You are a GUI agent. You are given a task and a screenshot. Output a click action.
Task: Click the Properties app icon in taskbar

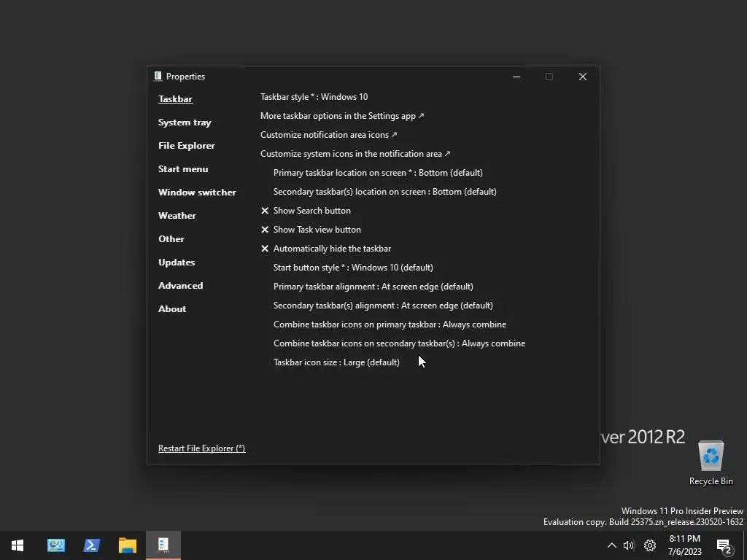click(163, 545)
